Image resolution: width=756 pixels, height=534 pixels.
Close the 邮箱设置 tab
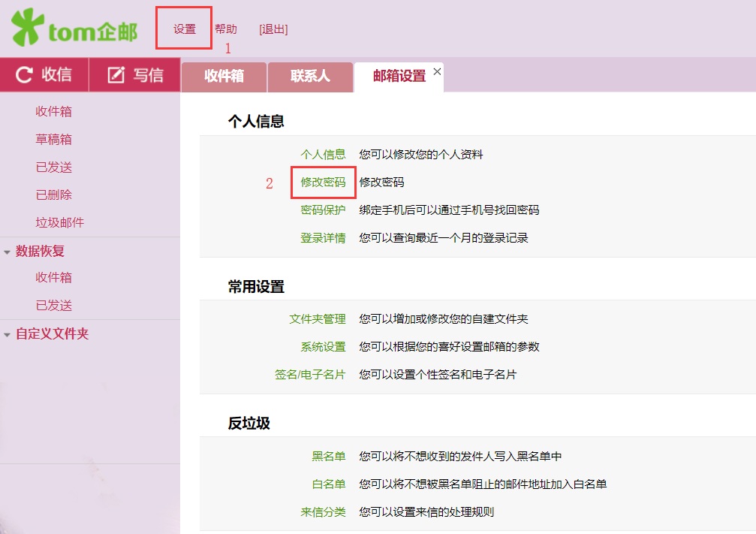click(x=437, y=71)
